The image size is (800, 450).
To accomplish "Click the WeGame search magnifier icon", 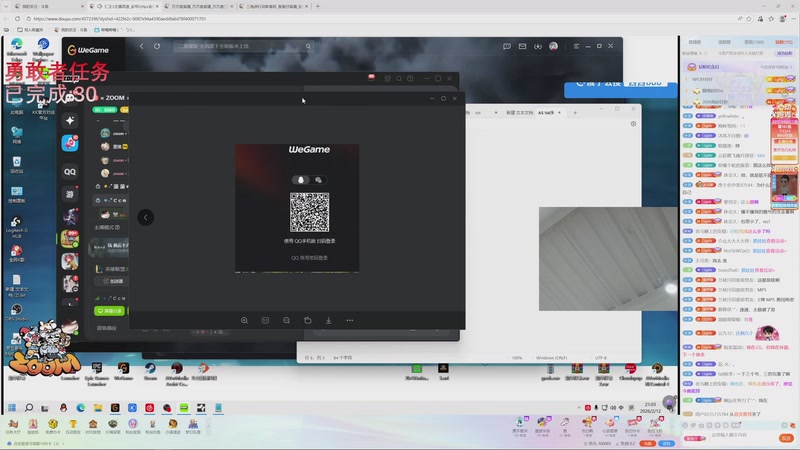I will (308, 46).
